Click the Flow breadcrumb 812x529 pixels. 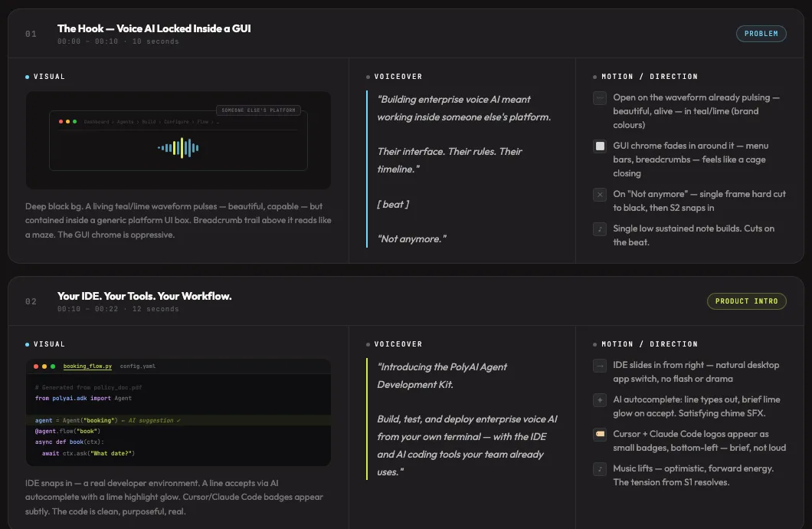pyautogui.click(x=202, y=122)
